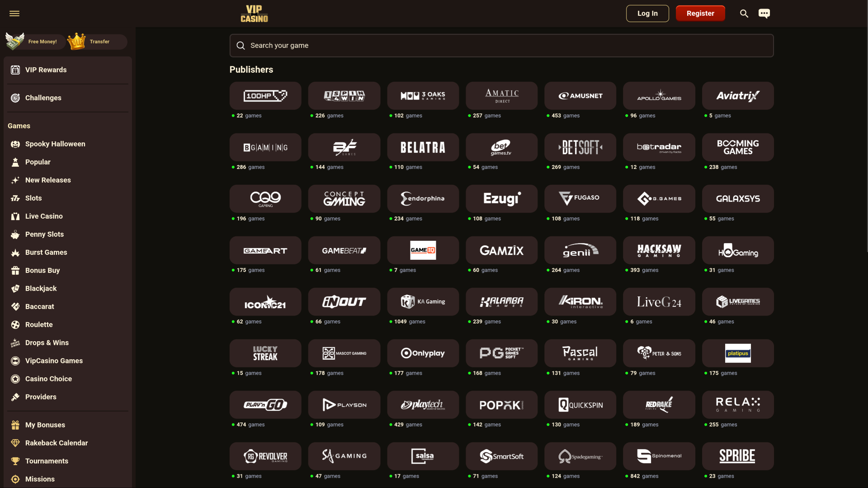Select Spooky Halloween pumpkin icon
The width and height of the screenshot is (868, 488).
15,144
